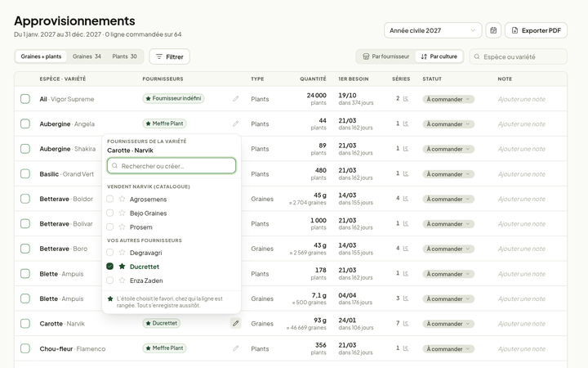
Task: Switch to Graines + plants tab
Action: (x=41, y=56)
